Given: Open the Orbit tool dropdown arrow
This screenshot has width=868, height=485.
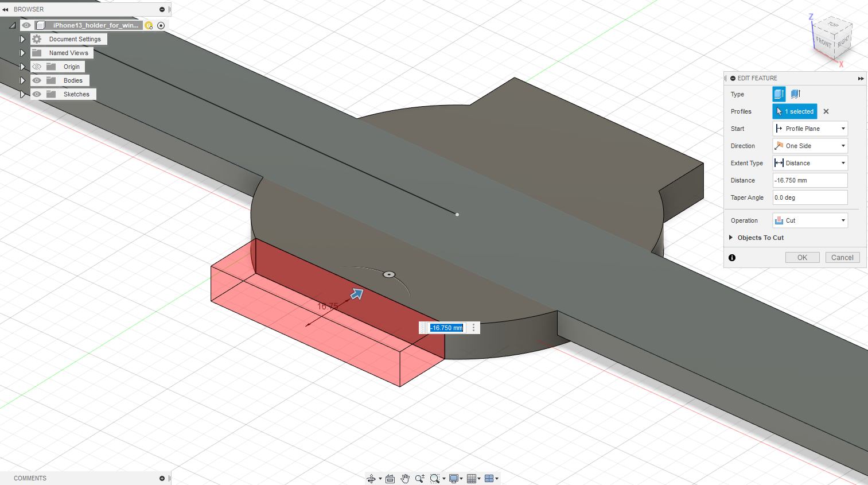Looking at the screenshot, I should [x=380, y=479].
